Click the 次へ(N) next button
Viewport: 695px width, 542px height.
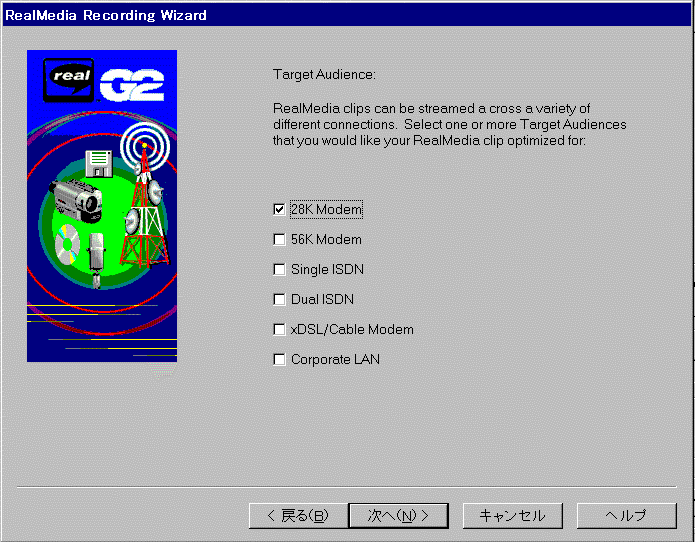tap(398, 515)
